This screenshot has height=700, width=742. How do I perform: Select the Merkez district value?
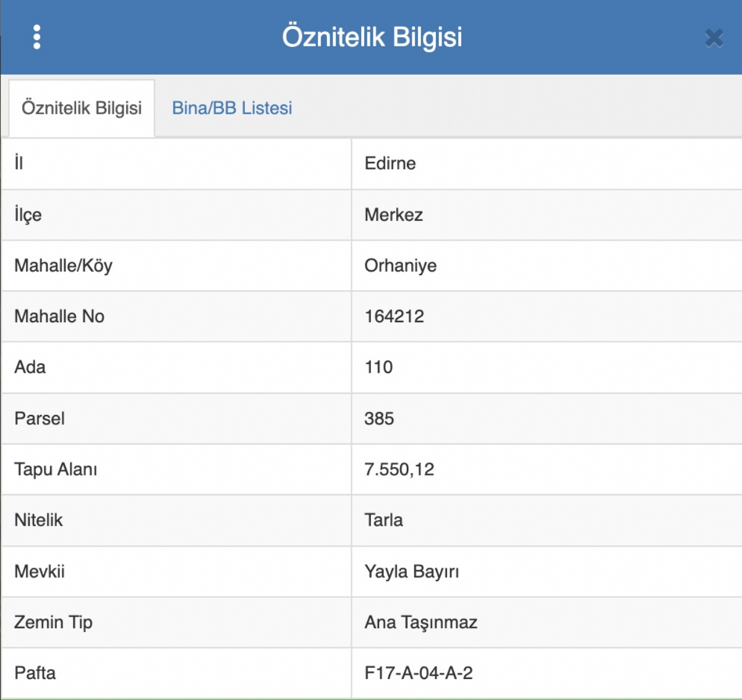click(x=394, y=215)
